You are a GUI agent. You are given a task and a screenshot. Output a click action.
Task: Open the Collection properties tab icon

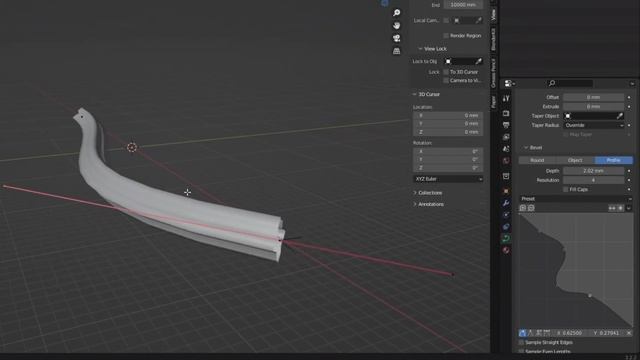506,176
